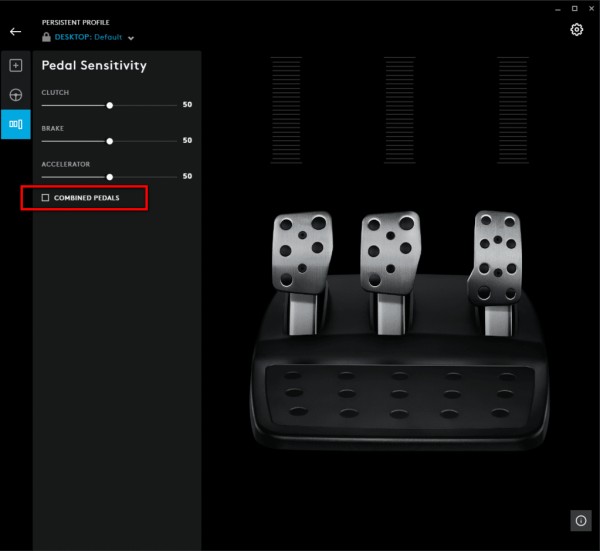Expand the DESKTOP: Default profile dropdown arrow
Image resolution: width=600 pixels, height=551 pixels.
131,38
